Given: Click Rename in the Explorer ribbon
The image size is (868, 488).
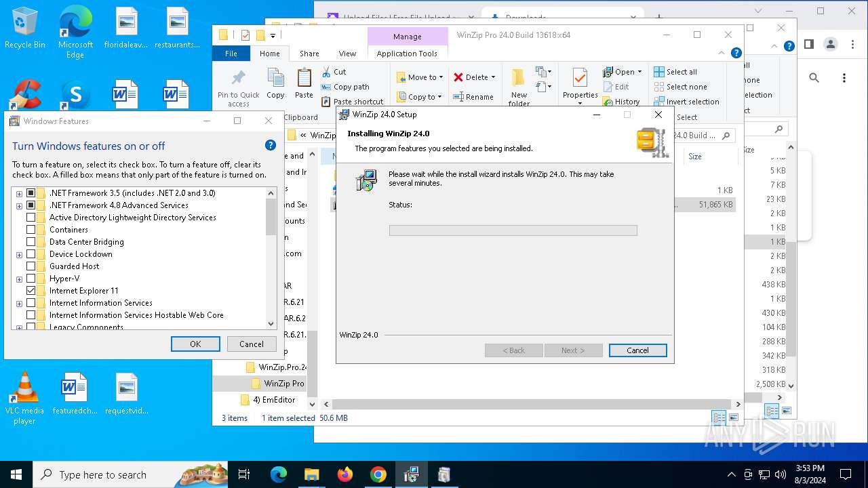Looking at the screenshot, I should point(473,97).
